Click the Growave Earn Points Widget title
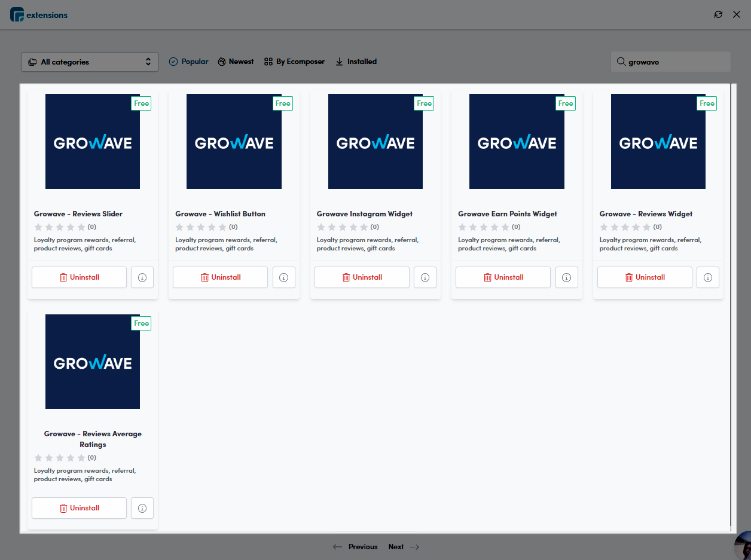The image size is (751, 560). point(508,214)
